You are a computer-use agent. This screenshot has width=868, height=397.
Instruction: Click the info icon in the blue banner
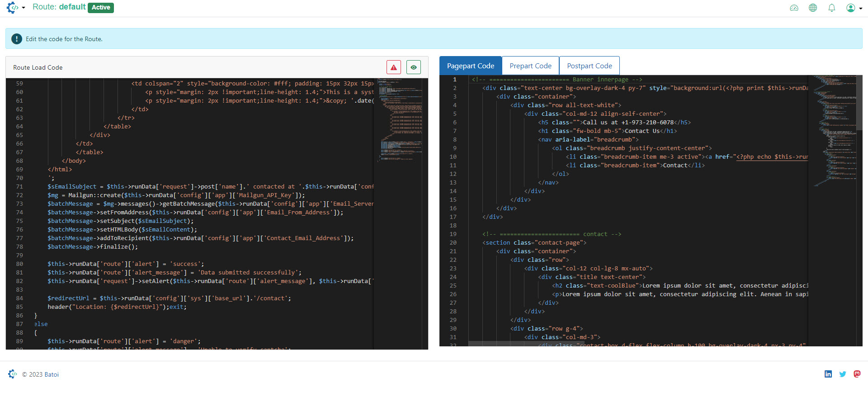click(17, 39)
